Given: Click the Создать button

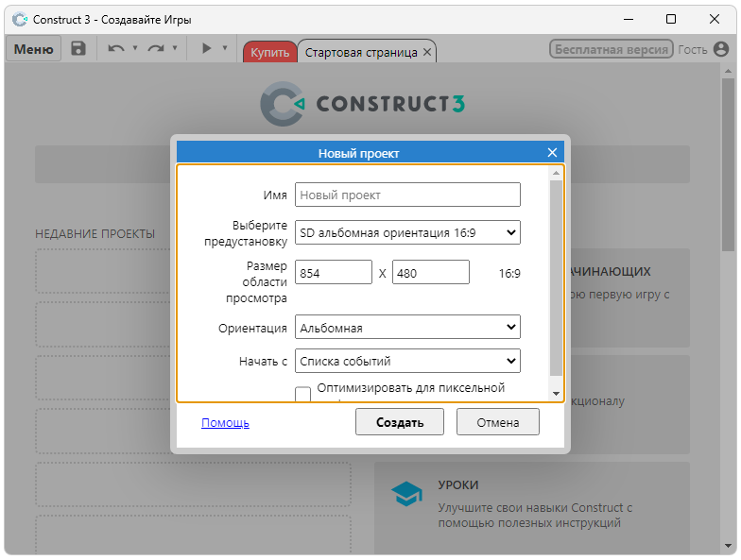Looking at the screenshot, I should [399, 421].
